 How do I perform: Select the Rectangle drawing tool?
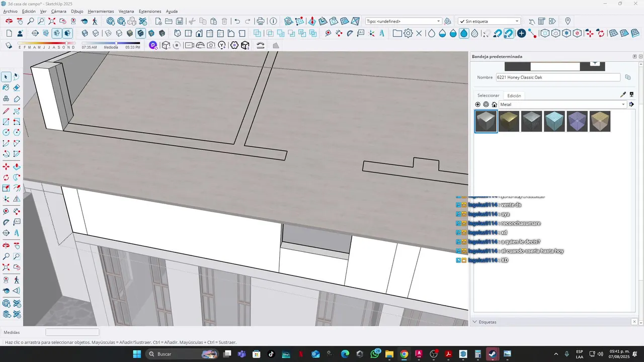tap(6, 122)
